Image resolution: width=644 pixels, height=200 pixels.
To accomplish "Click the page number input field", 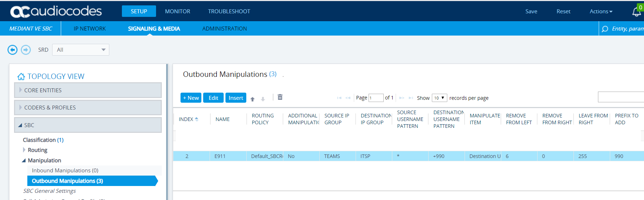I will (x=376, y=98).
